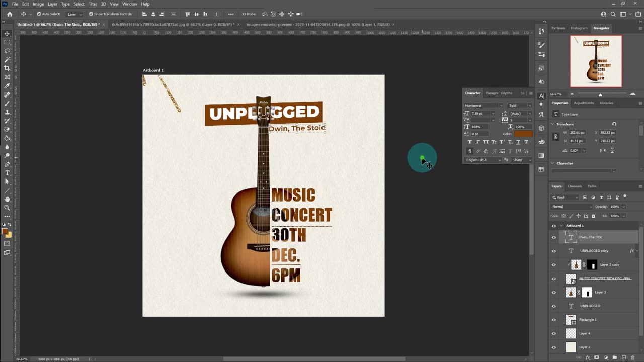This screenshot has height=362, width=644.
Task: Apply Faux Italic in Character panel
Action: tap(478, 142)
